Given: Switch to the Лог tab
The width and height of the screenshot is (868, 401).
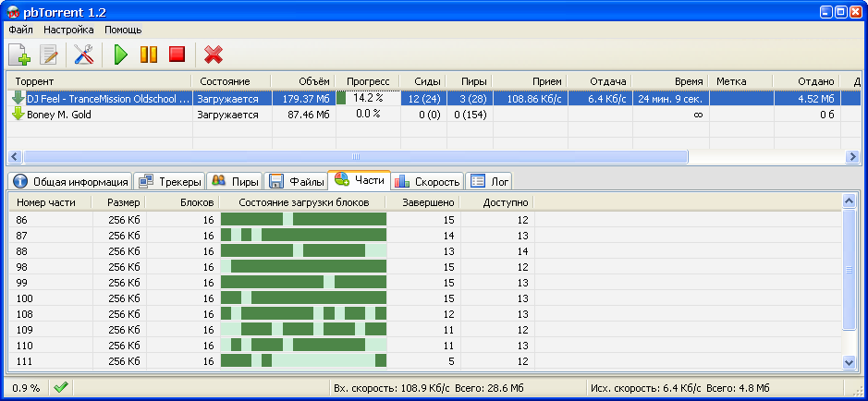Looking at the screenshot, I should 490,181.
